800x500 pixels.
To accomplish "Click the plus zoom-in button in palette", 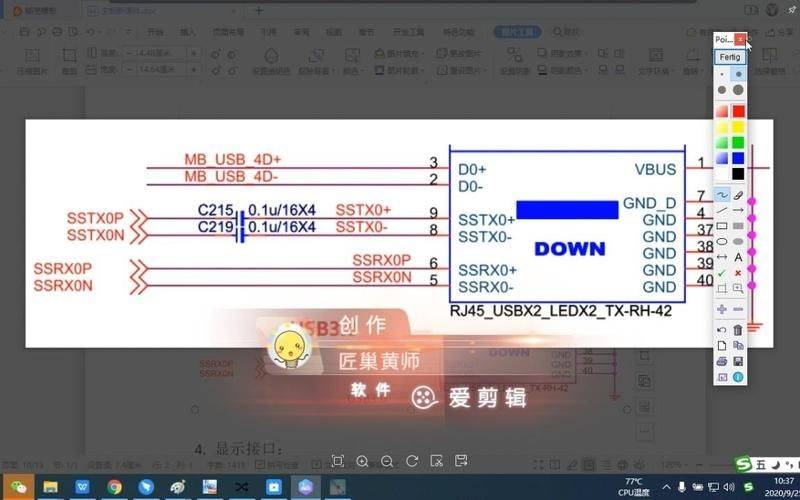I will coord(721,309).
